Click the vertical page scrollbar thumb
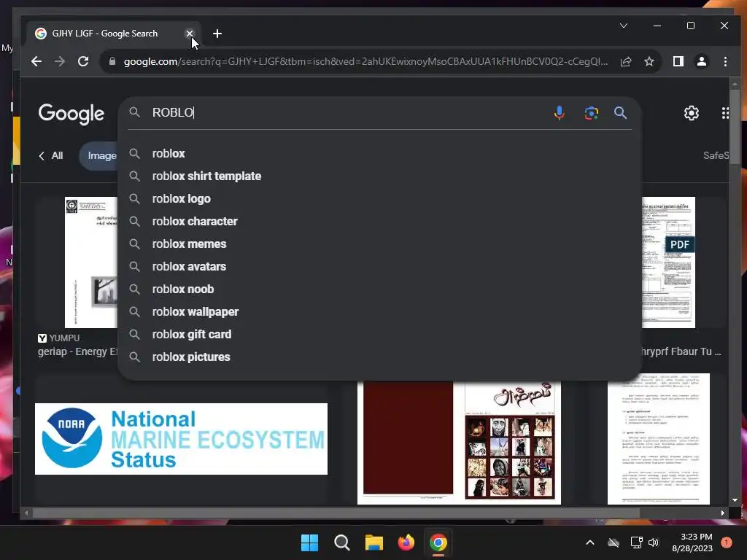Viewport: 747px width, 560px height. (x=735, y=125)
